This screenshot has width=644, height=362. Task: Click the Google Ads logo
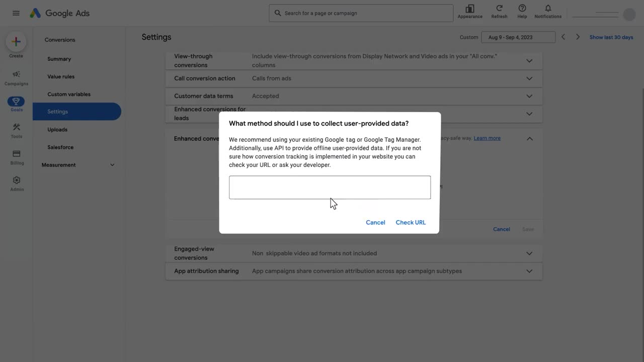59,13
